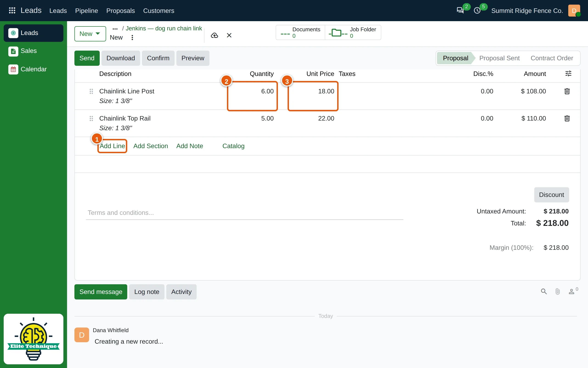The image size is (588, 368).
Task: Open the Pipeline menu
Action: coord(87,11)
